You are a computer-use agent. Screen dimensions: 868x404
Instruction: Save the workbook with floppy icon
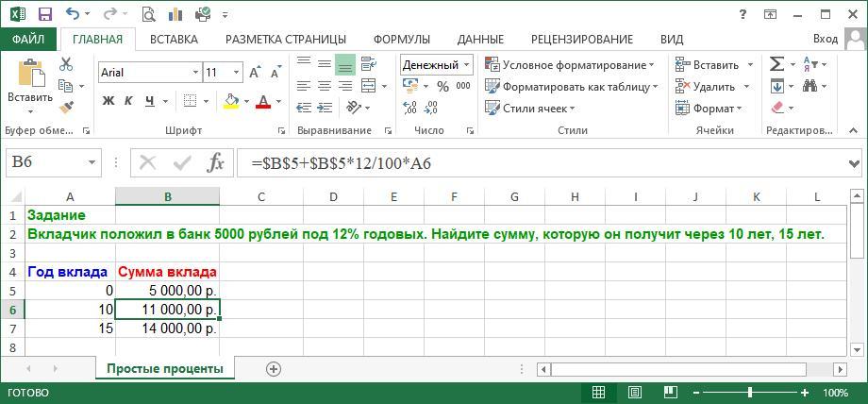[44, 14]
